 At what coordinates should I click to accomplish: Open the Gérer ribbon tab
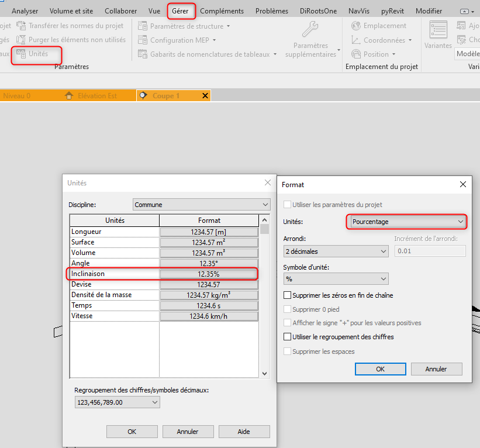click(180, 11)
